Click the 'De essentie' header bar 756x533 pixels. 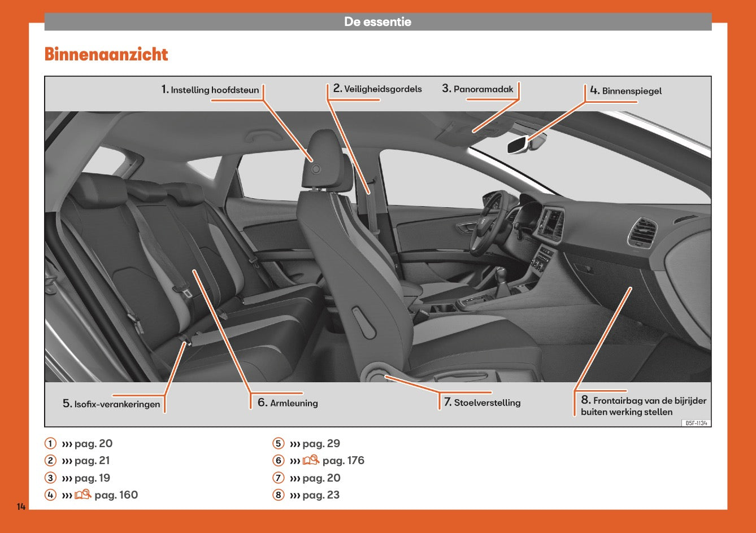click(377, 22)
